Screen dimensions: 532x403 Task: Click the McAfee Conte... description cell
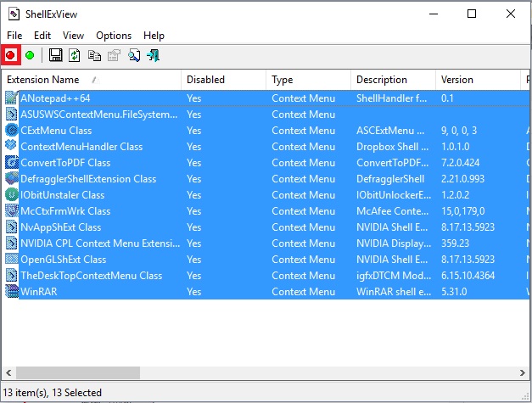(x=393, y=211)
